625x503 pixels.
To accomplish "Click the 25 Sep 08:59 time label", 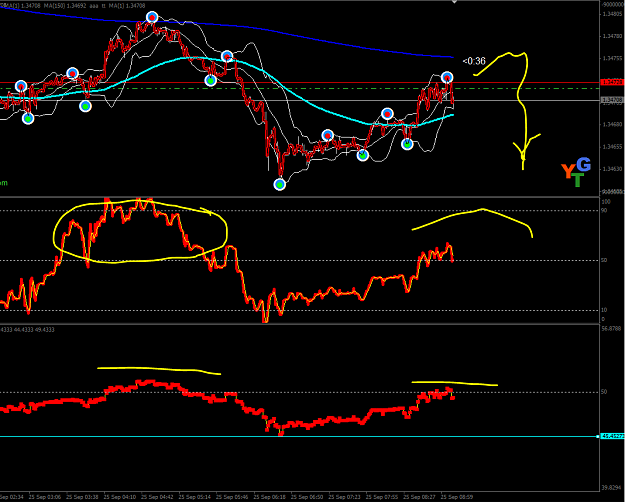I will point(457,497).
